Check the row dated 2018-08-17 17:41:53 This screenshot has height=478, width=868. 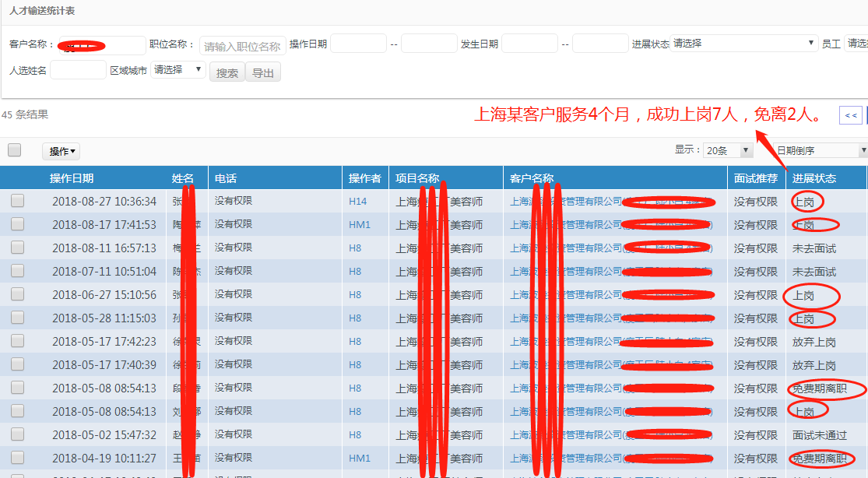[x=18, y=223]
